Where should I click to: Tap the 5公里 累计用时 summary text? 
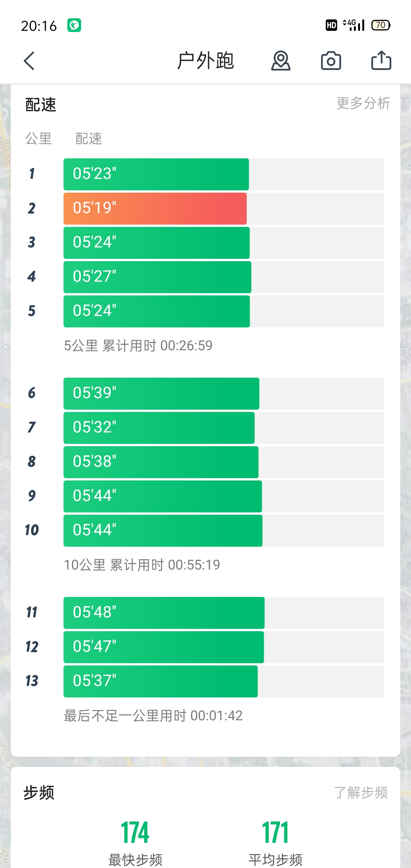(x=138, y=346)
